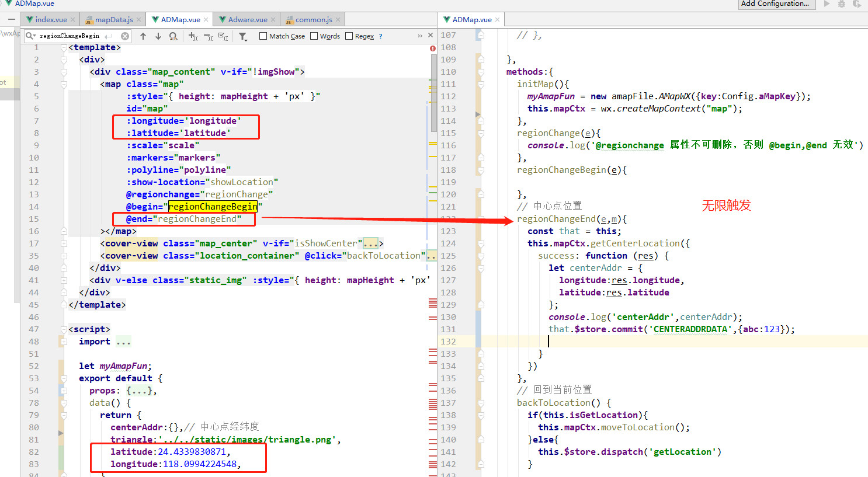
Task: Enable the Regex checkbox
Action: [x=349, y=36]
